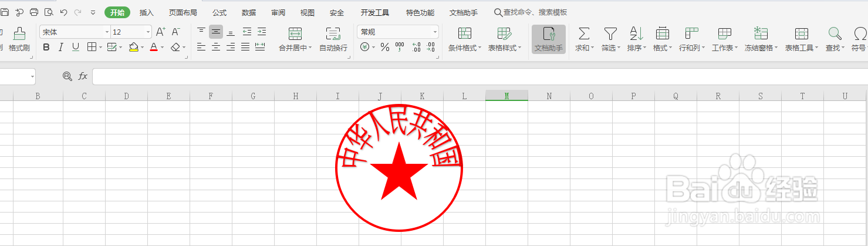This screenshot has height=246, width=868.
Task: Expand the quick access toolbar customization arrow
Action: 93,12
